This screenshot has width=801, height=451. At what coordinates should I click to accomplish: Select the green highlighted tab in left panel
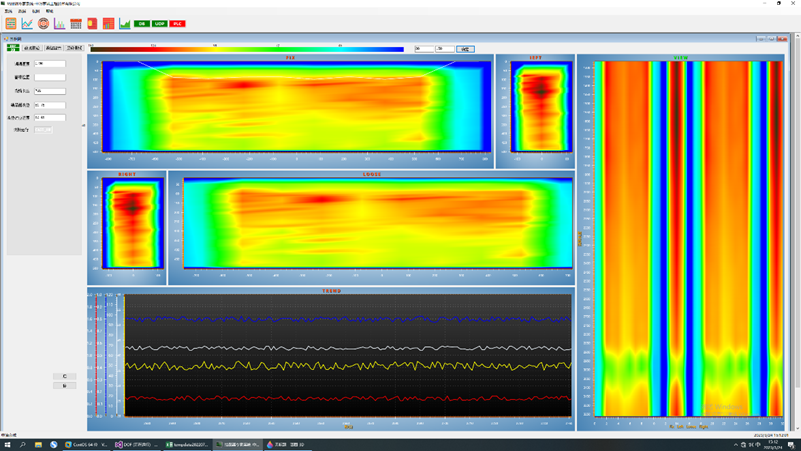13,47
